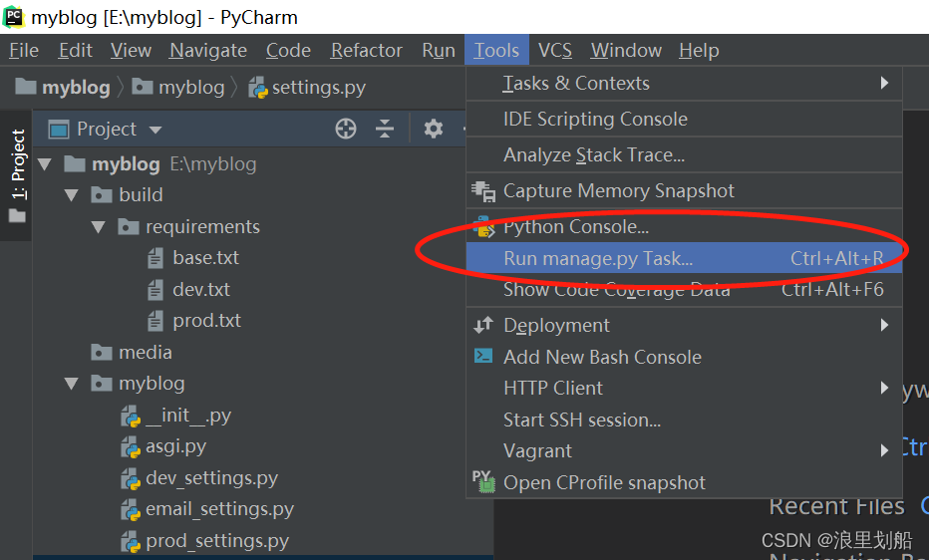Click the build folder icon
The image size is (929, 560).
102,194
